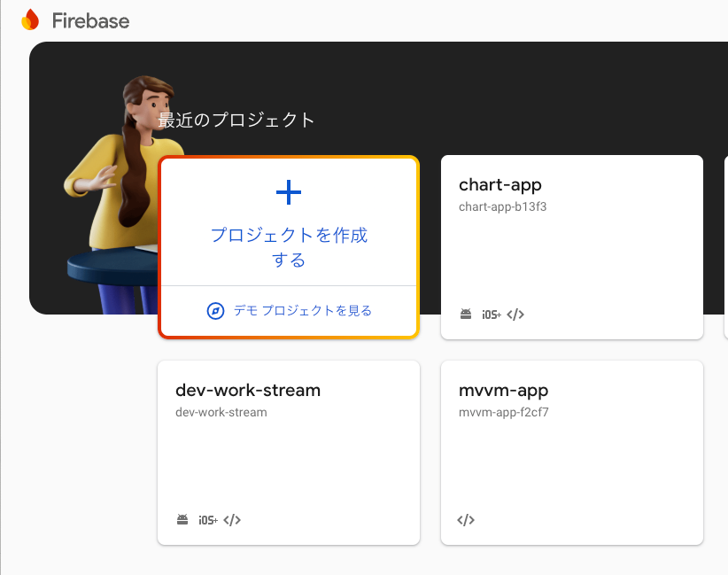This screenshot has width=728, height=575.
Task: Open デモ プロジェクトを見る link
Action: click(303, 310)
